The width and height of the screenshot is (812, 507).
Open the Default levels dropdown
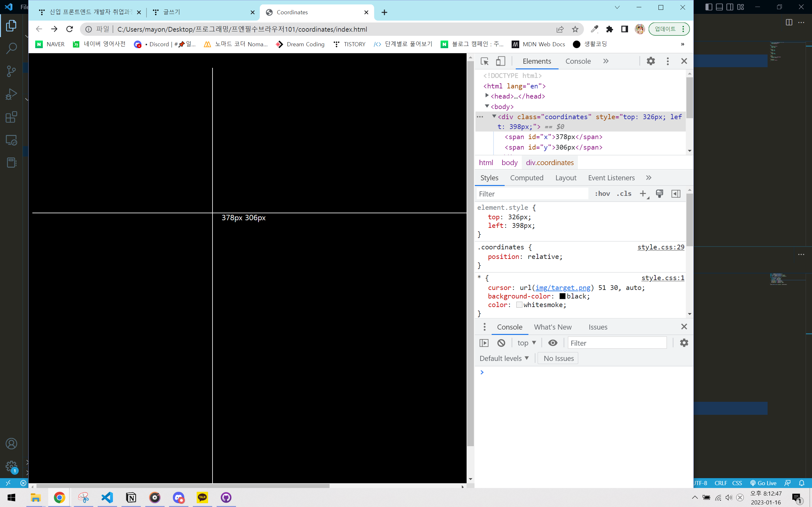(x=504, y=358)
